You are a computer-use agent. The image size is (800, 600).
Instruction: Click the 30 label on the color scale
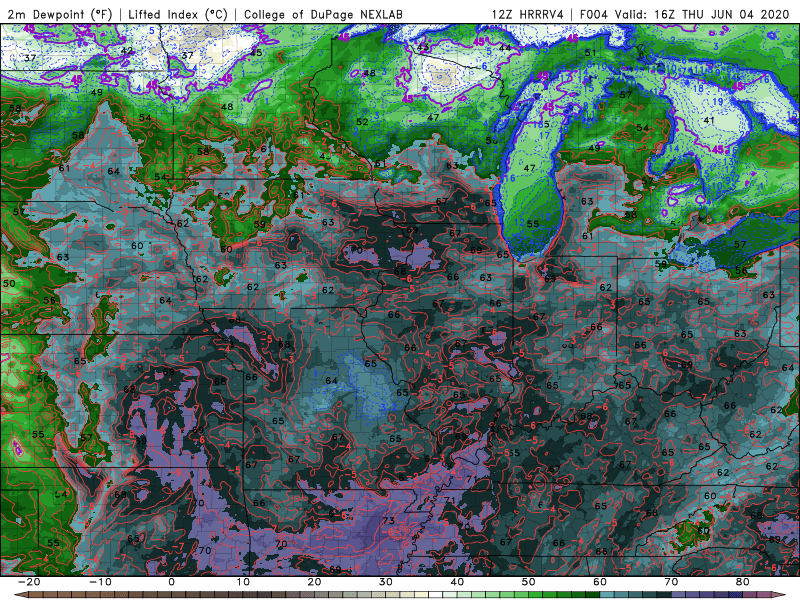tap(386, 582)
